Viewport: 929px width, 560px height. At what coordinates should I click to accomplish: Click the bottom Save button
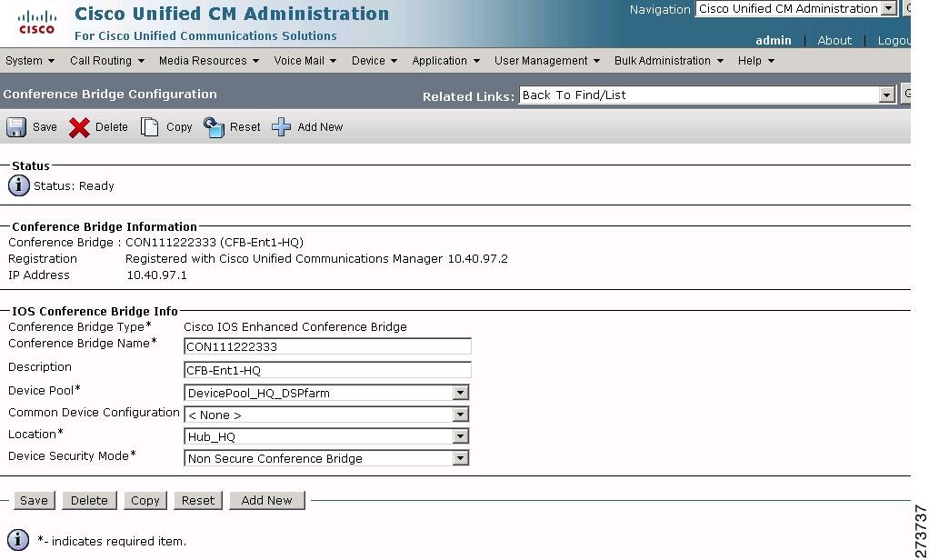35,500
